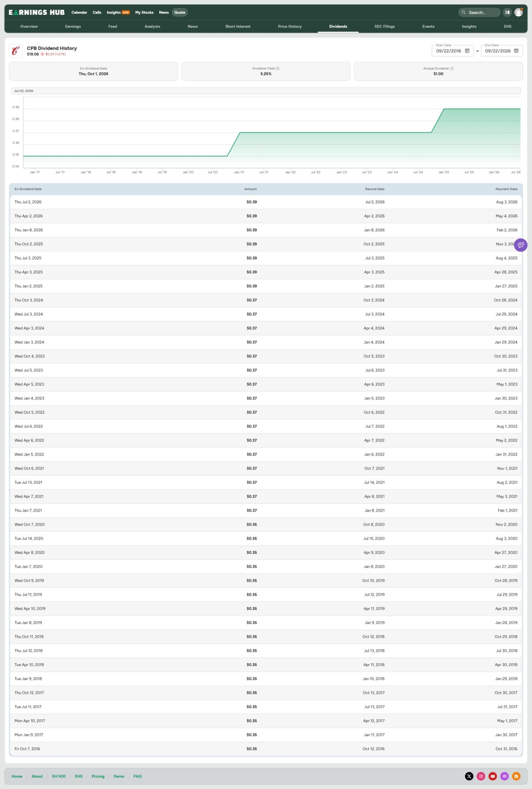Sort by the Ex-Dividend Date column header

coord(28,189)
